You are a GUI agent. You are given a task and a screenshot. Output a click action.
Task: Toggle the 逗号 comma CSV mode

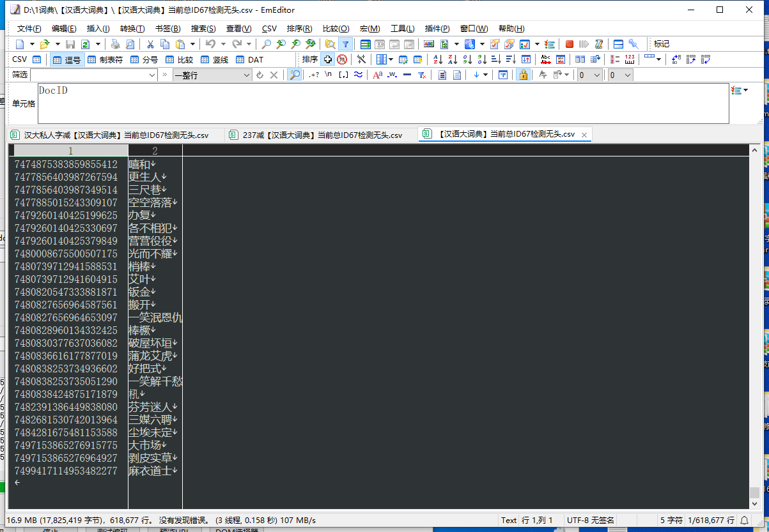[66, 59]
